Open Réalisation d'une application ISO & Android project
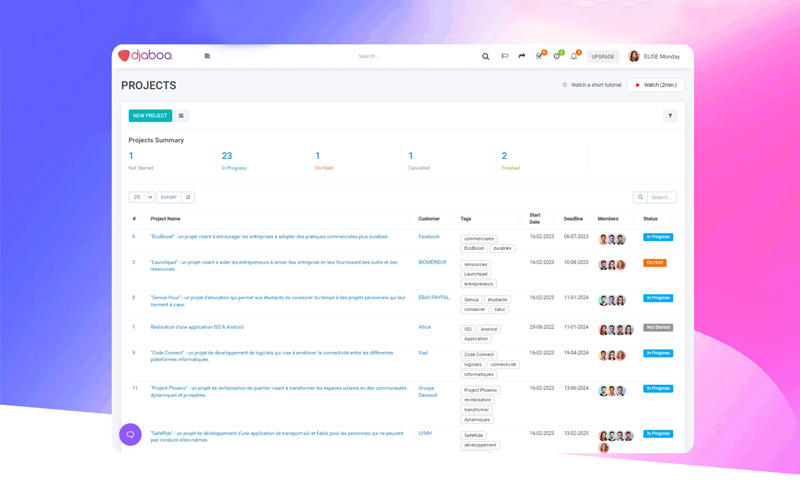This screenshot has height=500, width=800. tap(197, 327)
